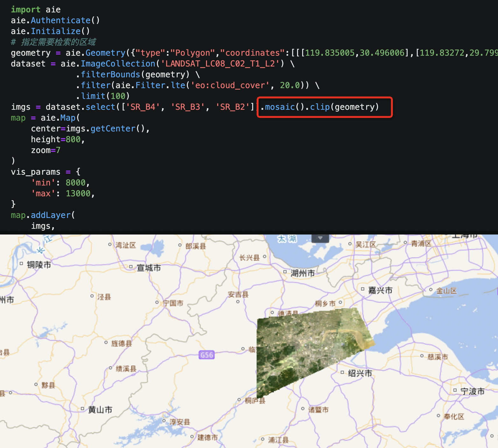Click the 金山区 district label
The width and height of the screenshot is (498, 448).
(446, 290)
